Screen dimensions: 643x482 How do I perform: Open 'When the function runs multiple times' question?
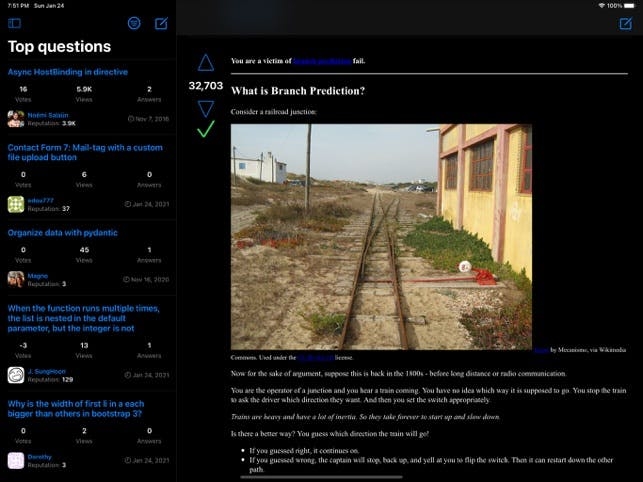pyautogui.click(x=84, y=318)
